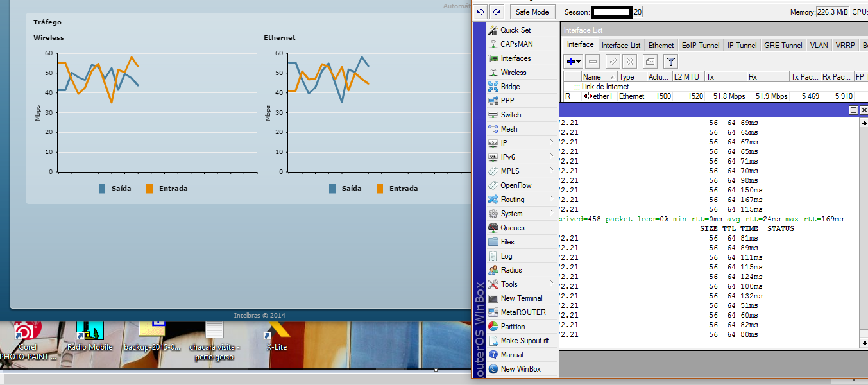
Task: Switch to the GRE Tunnel tab
Action: pos(783,46)
